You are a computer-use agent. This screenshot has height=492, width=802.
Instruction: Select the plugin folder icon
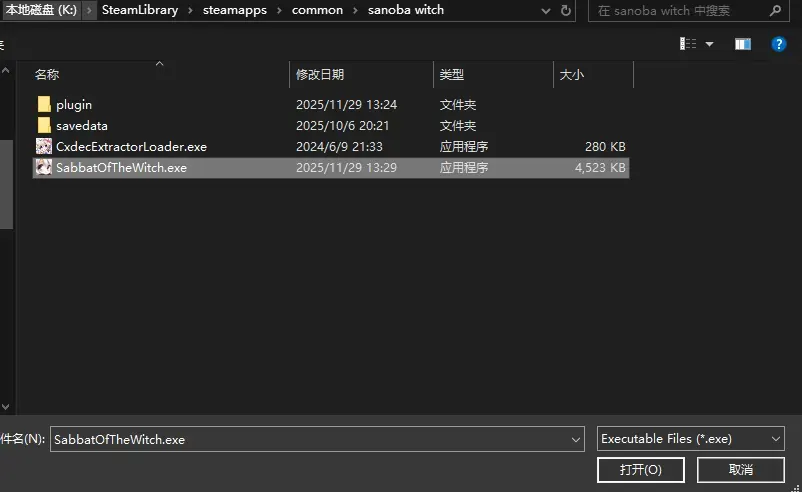pyautogui.click(x=44, y=104)
